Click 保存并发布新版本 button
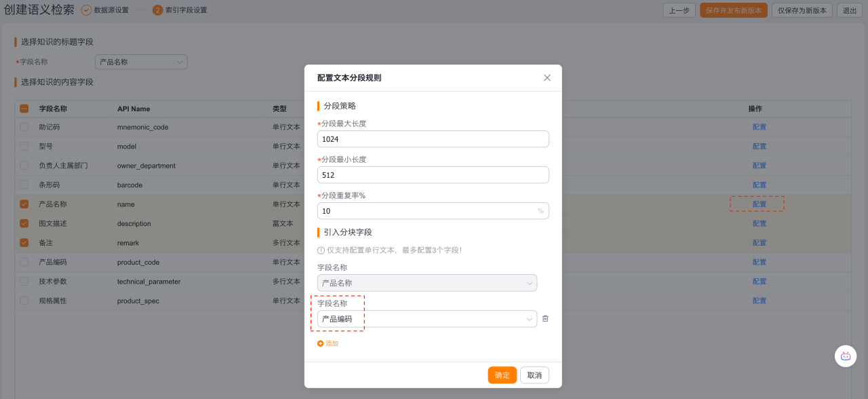The image size is (868, 399). click(734, 10)
